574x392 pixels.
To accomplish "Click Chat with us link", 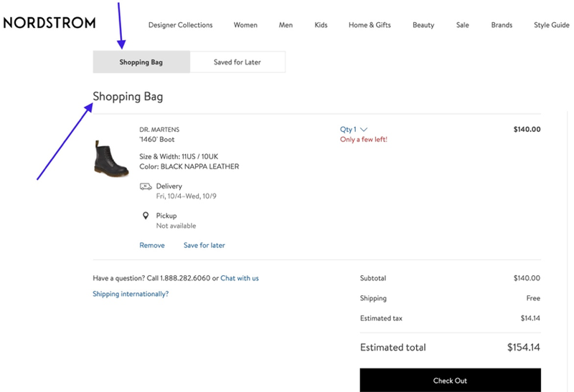I will (x=240, y=278).
